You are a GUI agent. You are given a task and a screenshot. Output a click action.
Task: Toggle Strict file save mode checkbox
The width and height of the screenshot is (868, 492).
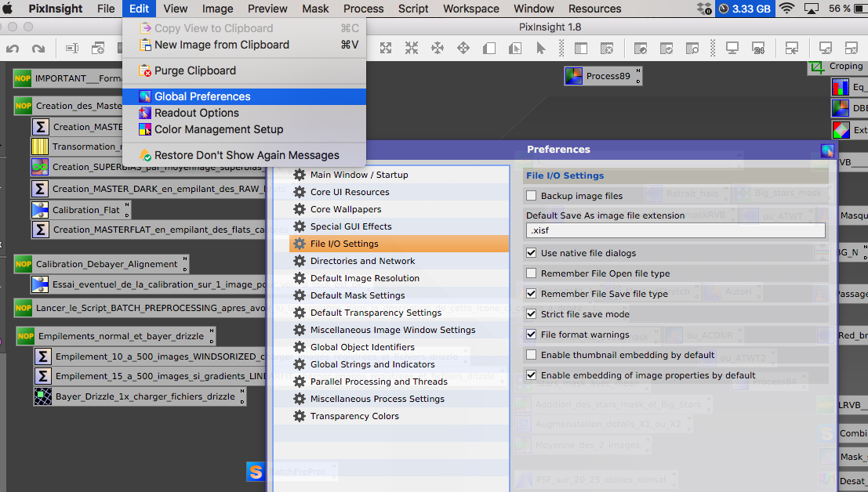click(x=532, y=314)
